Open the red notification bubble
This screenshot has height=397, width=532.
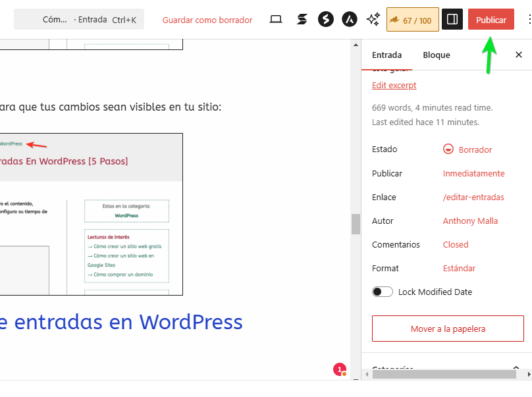click(340, 370)
